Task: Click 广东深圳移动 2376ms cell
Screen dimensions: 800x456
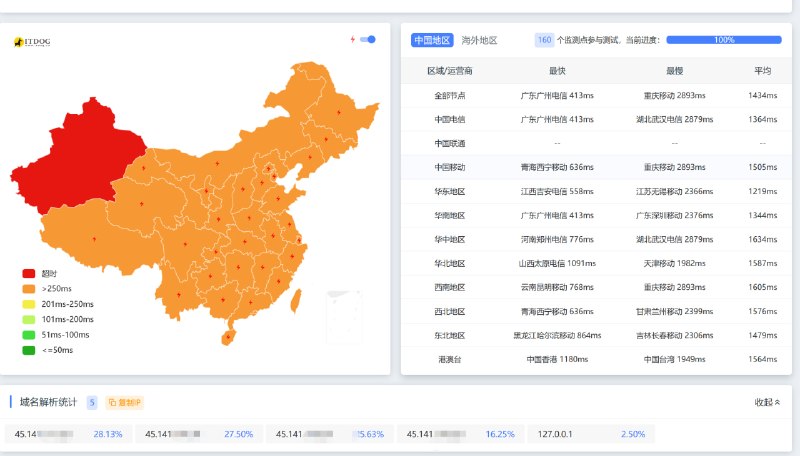Action: click(x=674, y=215)
